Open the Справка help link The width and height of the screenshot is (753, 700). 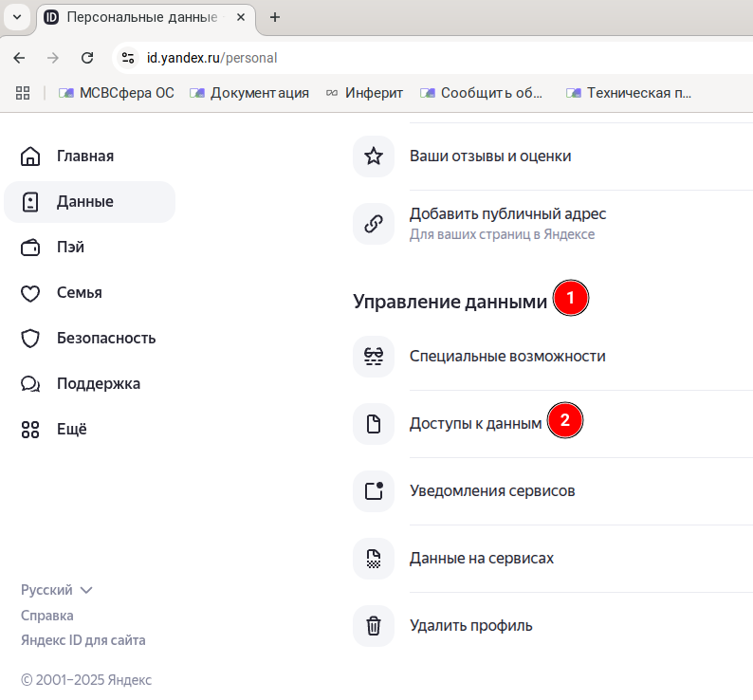47,616
